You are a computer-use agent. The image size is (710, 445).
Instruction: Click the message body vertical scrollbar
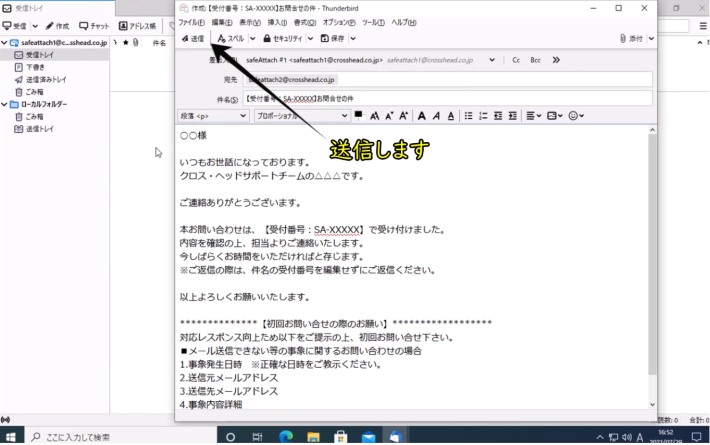click(x=652, y=254)
